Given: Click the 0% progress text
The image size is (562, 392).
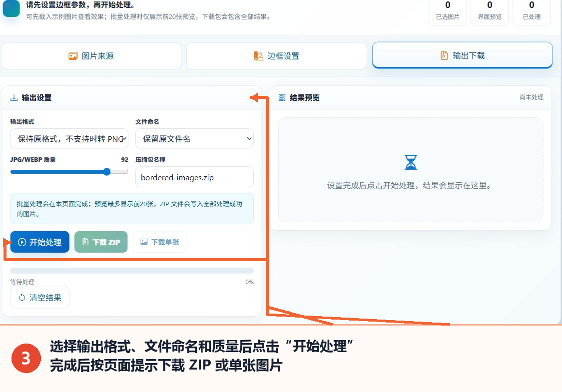Looking at the screenshot, I should [249, 282].
